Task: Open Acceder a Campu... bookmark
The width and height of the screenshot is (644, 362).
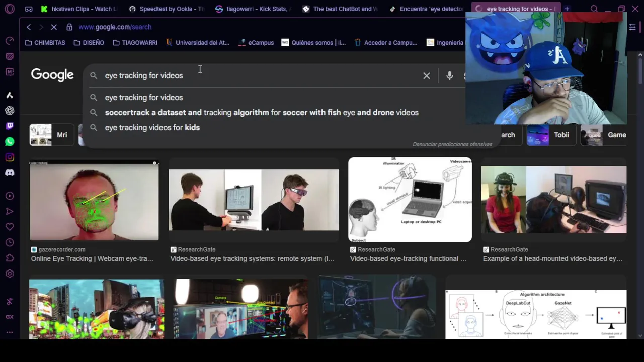Action: tap(385, 43)
